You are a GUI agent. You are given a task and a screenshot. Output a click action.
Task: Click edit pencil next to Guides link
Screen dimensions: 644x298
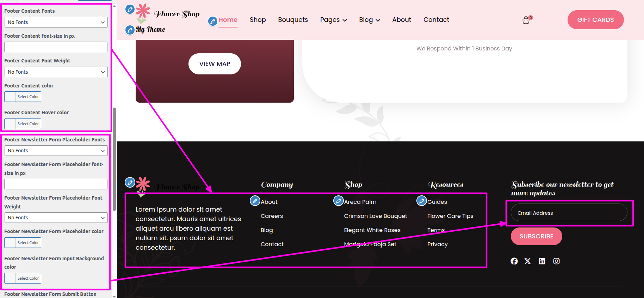pyautogui.click(x=421, y=201)
